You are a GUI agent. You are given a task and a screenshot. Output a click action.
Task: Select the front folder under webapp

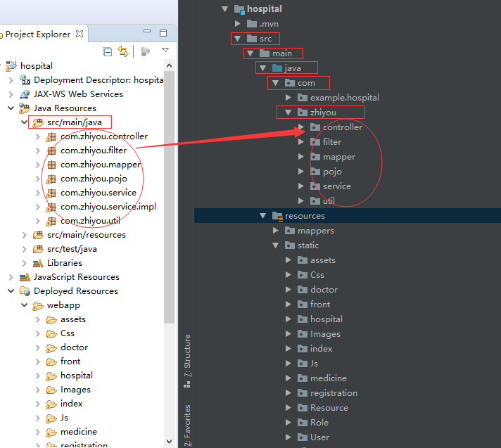coord(70,361)
